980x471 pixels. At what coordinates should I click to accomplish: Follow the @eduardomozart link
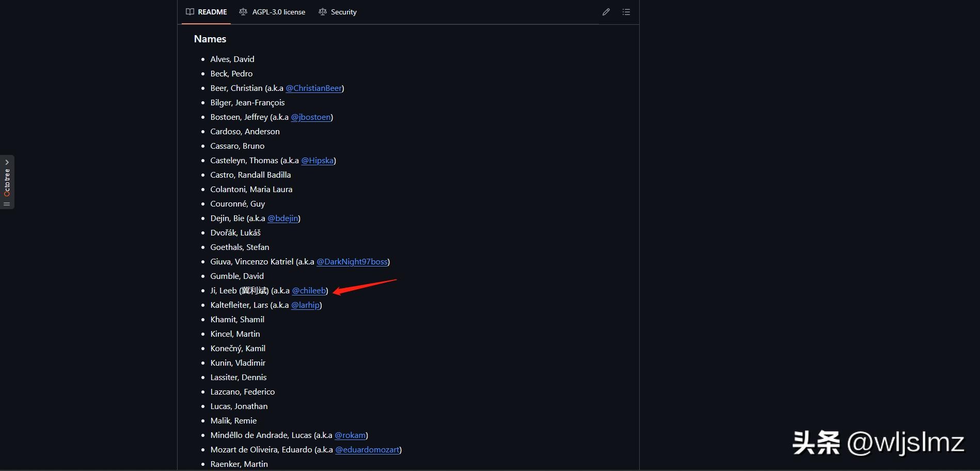point(367,450)
